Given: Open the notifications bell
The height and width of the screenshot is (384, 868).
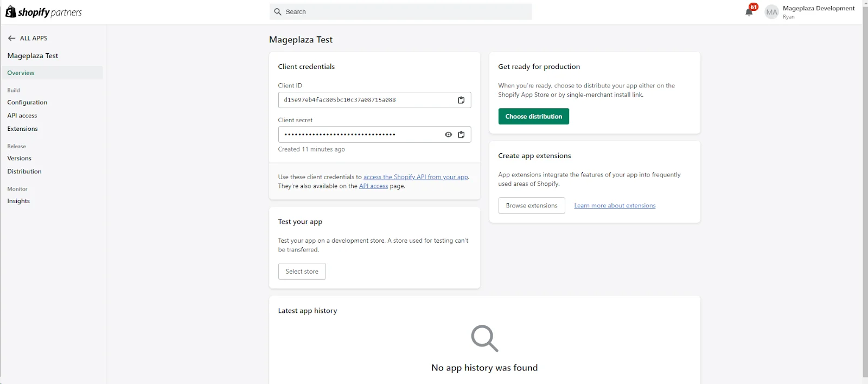Looking at the screenshot, I should [x=749, y=12].
